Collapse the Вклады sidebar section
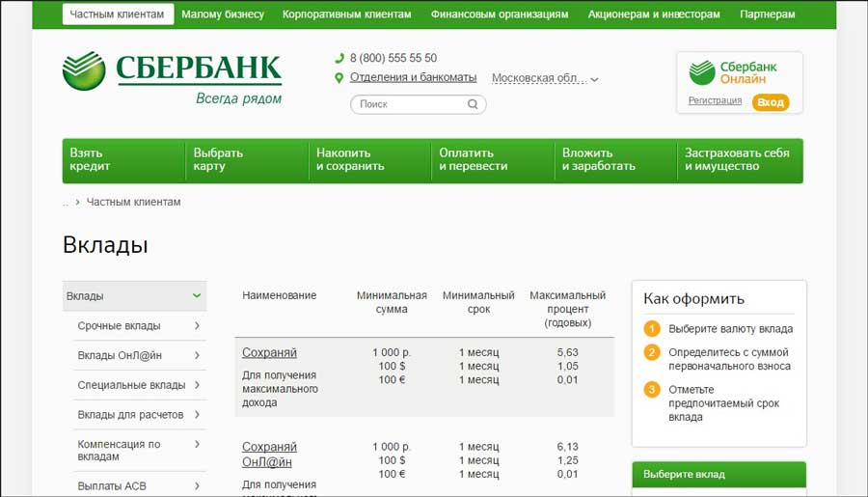The width and height of the screenshot is (868, 497). click(x=197, y=295)
